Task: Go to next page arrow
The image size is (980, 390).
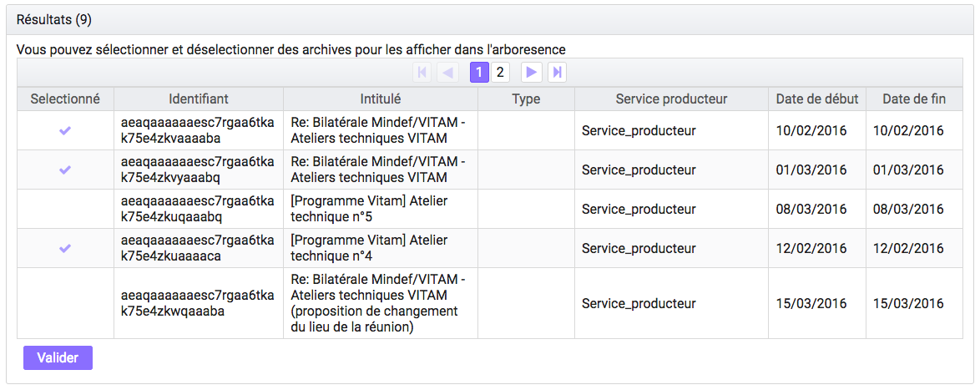Action: pos(531,73)
